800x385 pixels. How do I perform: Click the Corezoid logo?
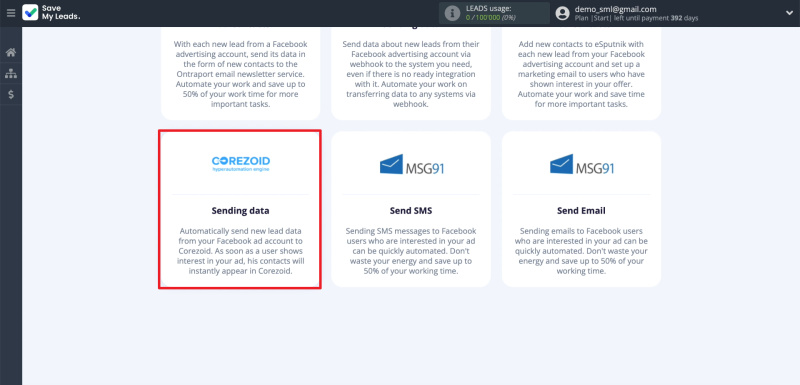click(x=240, y=164)
